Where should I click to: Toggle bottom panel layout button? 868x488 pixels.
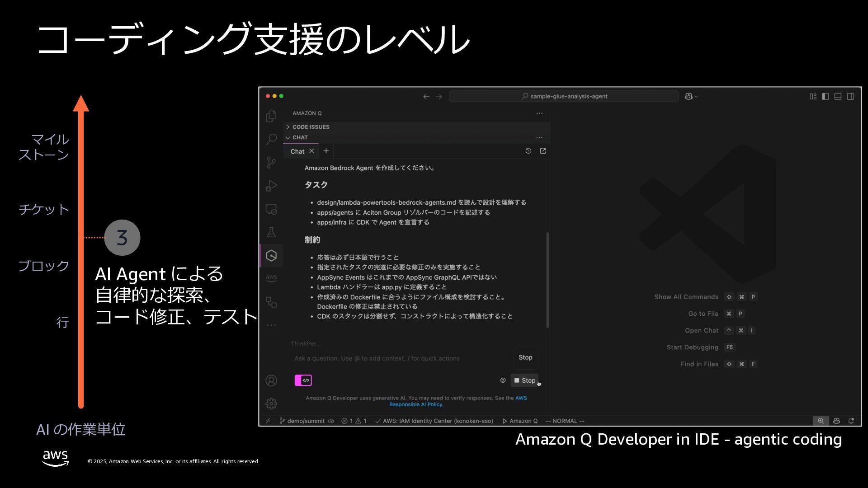[838, 96]
